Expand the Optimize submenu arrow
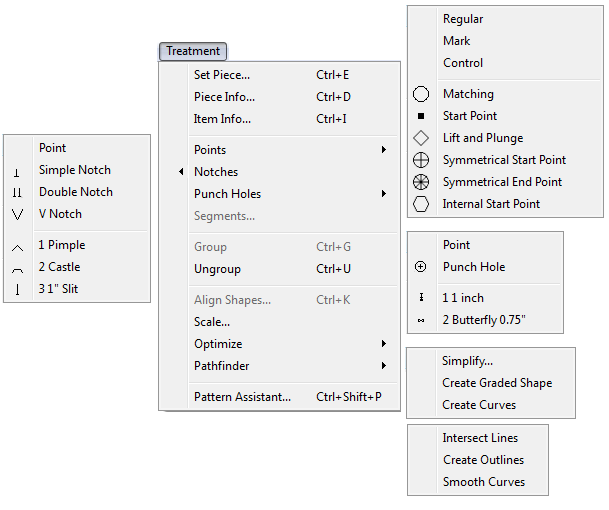Screen dimensions: 609x510 [384, 344]
